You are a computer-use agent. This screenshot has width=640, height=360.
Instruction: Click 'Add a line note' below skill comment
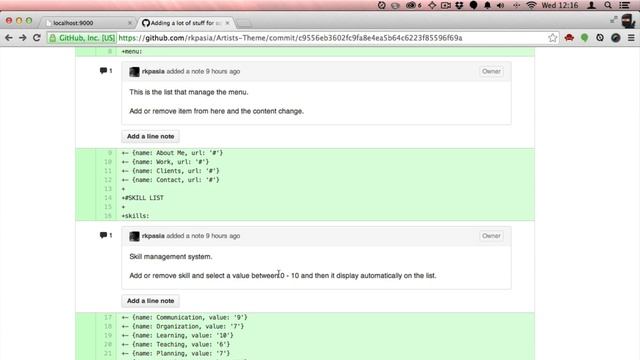151,301
